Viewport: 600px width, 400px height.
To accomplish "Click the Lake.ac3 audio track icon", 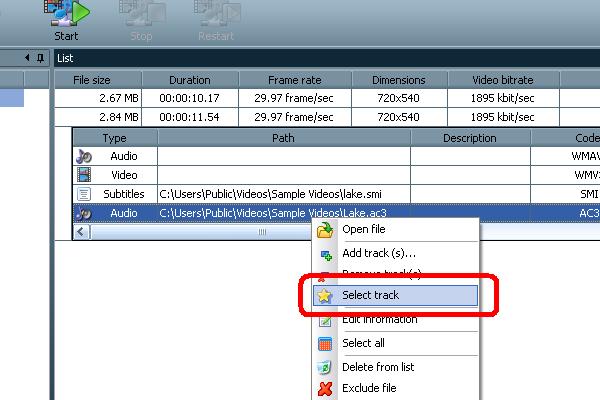I will (x=84, y=213).
